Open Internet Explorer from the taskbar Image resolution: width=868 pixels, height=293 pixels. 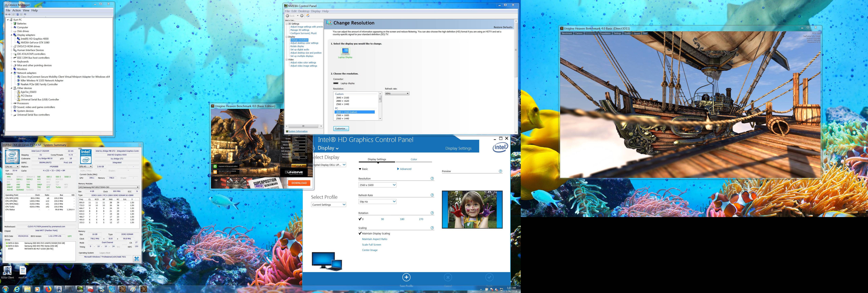point(17,289)
